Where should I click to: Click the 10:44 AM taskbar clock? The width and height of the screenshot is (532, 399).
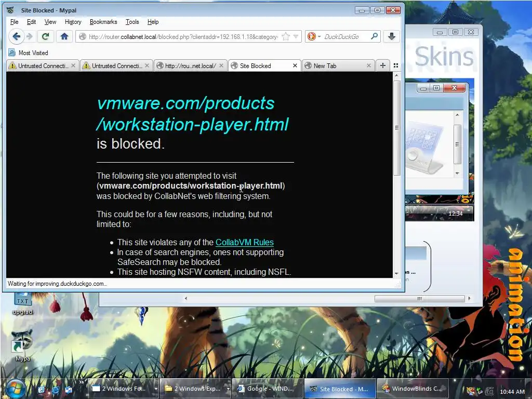pos(512,392)
